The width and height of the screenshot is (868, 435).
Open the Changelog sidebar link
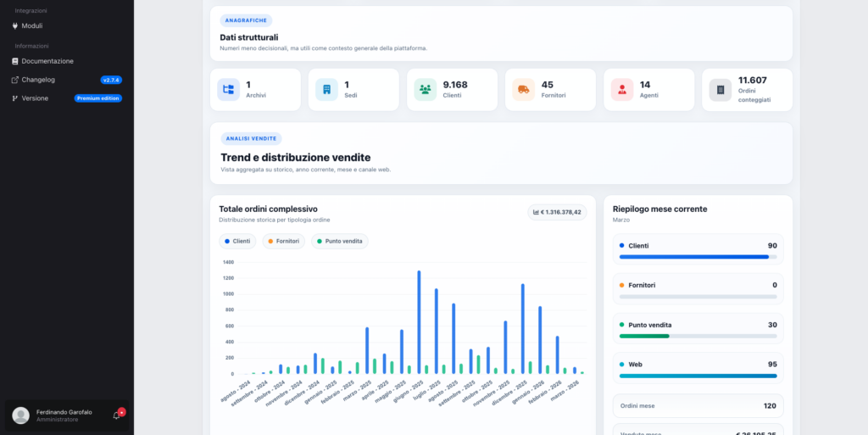[x=38, y=80]
